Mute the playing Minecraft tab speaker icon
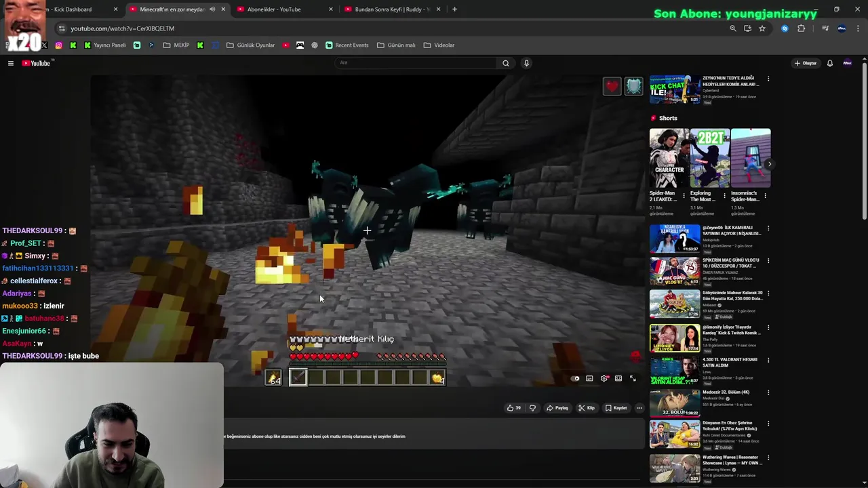868x488 pixels. pyautogui.click(x=212, y=9)
